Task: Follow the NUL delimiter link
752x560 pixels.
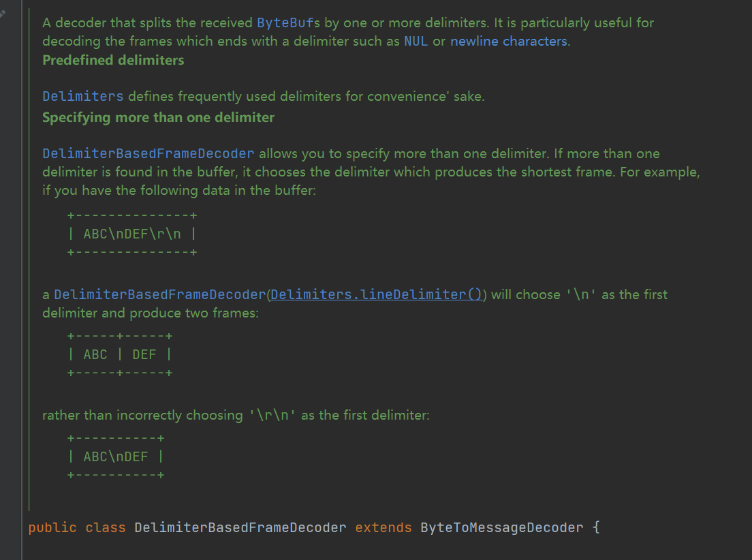Action: pyautogui.click(x=416, y=41)
